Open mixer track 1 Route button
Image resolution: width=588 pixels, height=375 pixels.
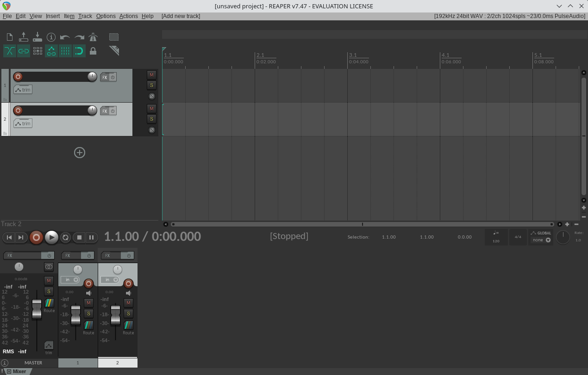point(88,326)
